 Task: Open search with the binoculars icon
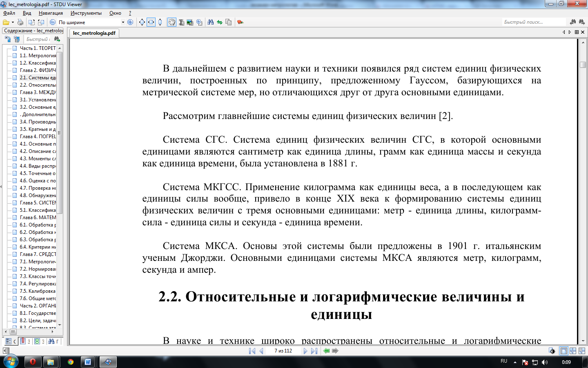coord(211,22)
